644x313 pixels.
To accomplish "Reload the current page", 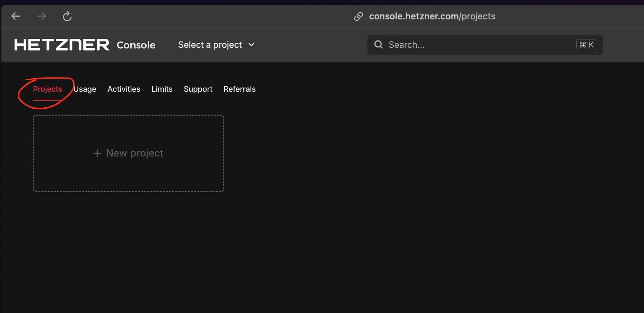I will click(x=67, y=16).
